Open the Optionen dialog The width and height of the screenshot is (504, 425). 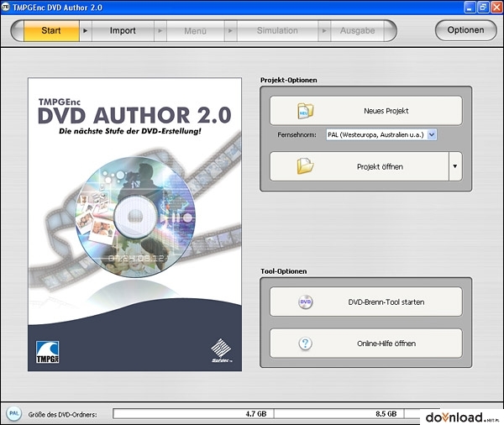point(465,30)
